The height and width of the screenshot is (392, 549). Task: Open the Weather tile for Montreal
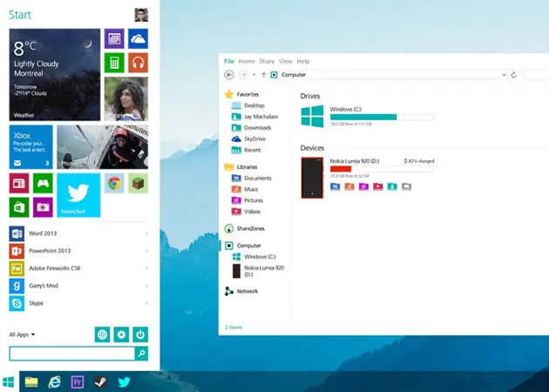point(55,75)
